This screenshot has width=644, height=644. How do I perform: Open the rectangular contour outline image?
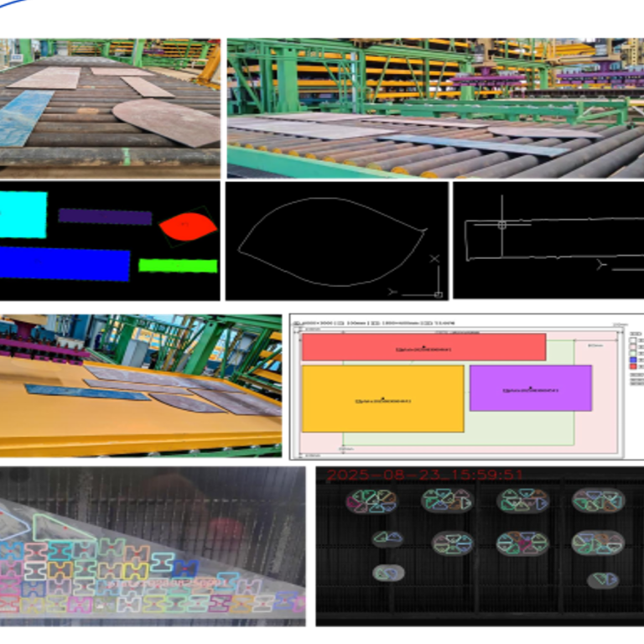548,241
